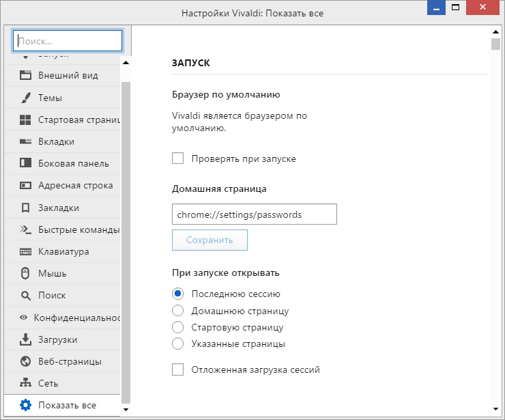Select Домашнюю страницу radio option
The image size is (505, 420).
(178, 311)
